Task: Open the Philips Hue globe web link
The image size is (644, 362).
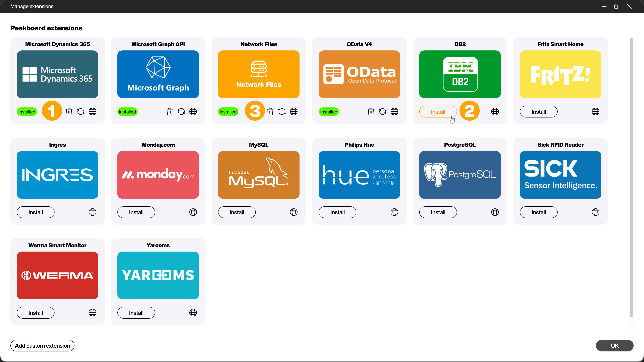Action: pos(394,212)
